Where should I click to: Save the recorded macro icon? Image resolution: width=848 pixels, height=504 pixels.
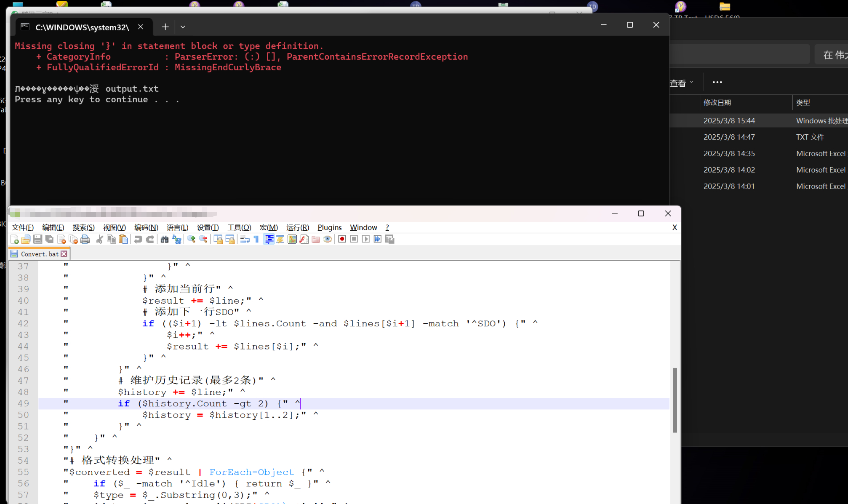click(390, 239)
